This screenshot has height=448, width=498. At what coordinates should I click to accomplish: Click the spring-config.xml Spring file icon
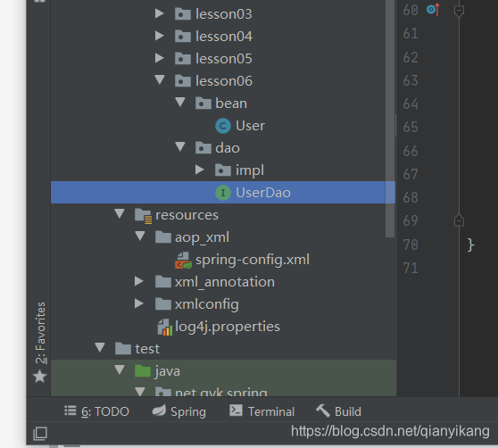coord(183,261)
